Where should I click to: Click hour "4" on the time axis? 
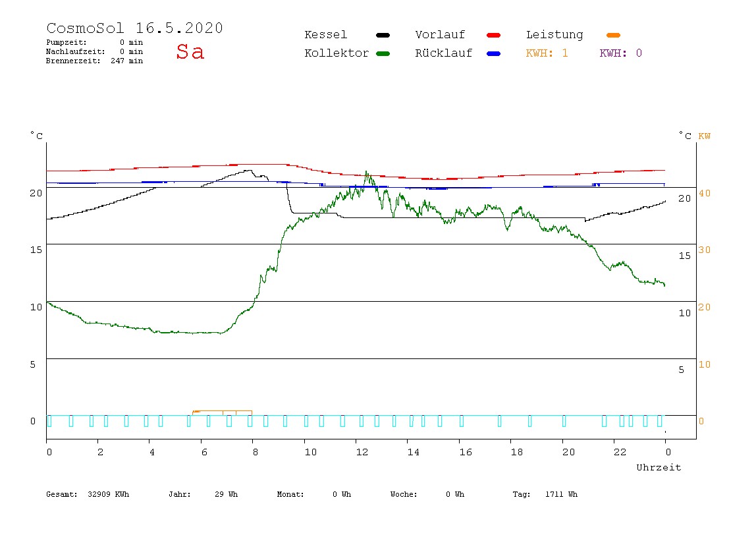pos(152,452)
